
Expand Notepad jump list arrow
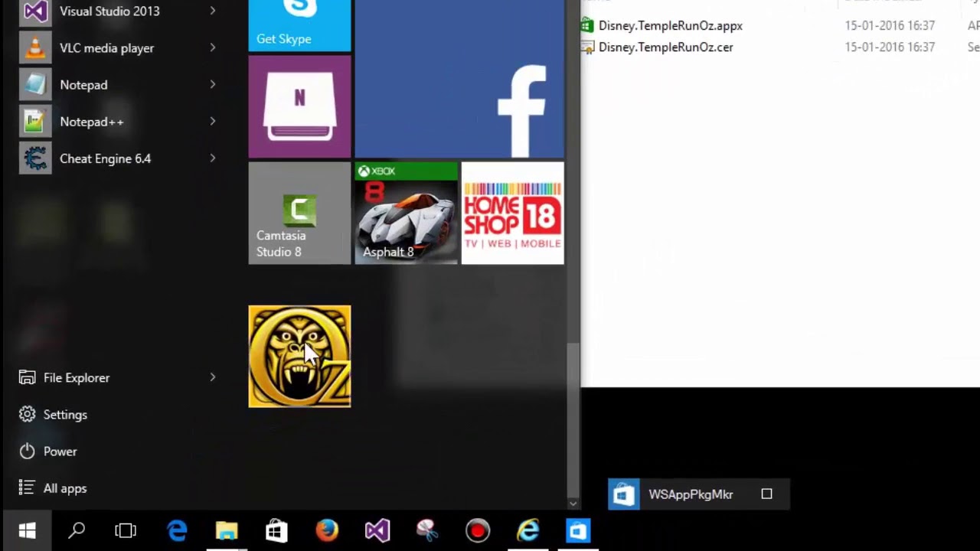pyautogui.click(x=213, y=84)
